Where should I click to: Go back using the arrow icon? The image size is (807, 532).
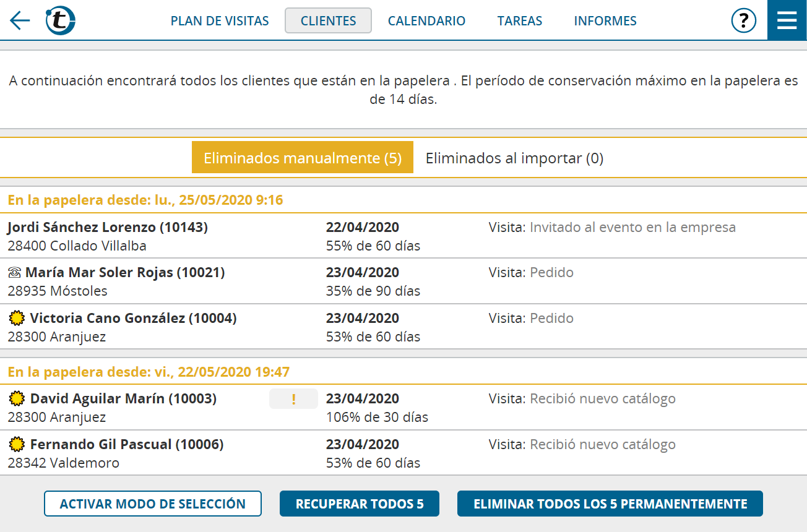tap(20, 20)
